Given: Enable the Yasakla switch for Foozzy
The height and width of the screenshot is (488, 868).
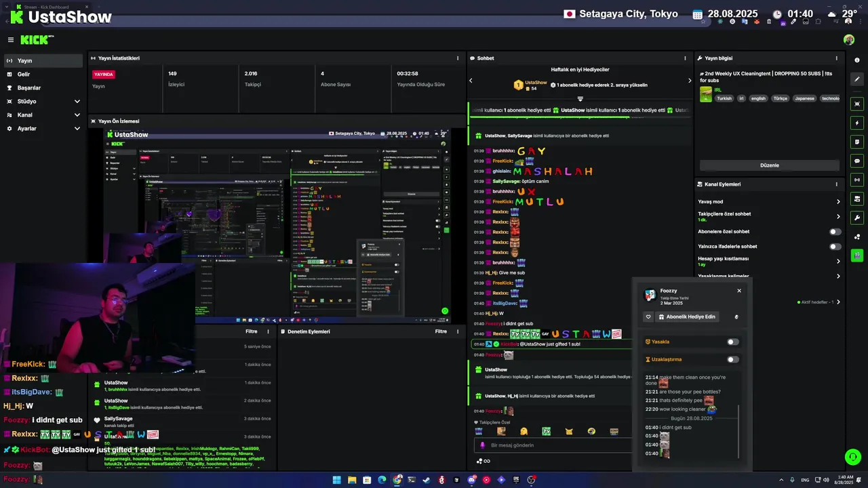Looking at the screenshot, I should click(733, 342).
